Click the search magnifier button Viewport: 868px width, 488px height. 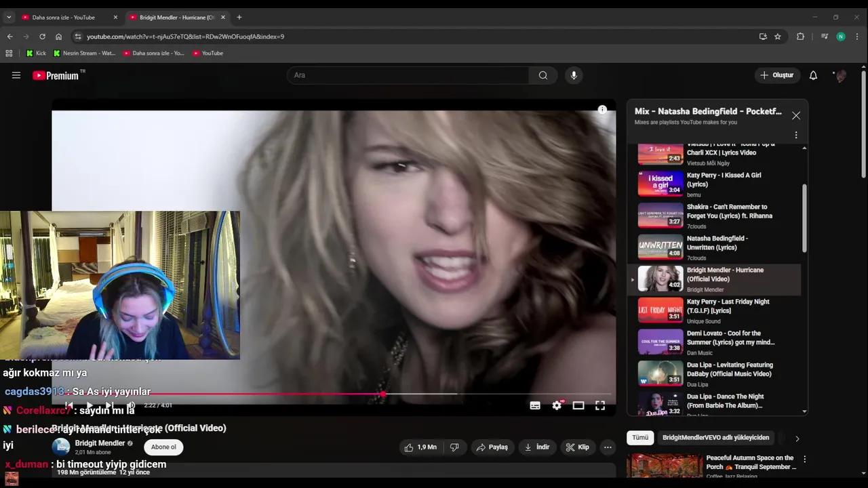(543, 75)
